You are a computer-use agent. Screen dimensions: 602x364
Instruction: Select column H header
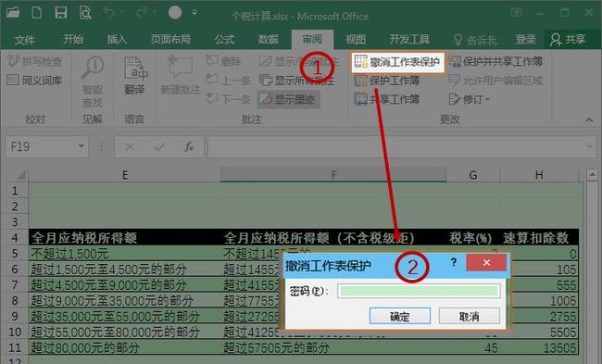pyautogui.click(x=539, y=175)
